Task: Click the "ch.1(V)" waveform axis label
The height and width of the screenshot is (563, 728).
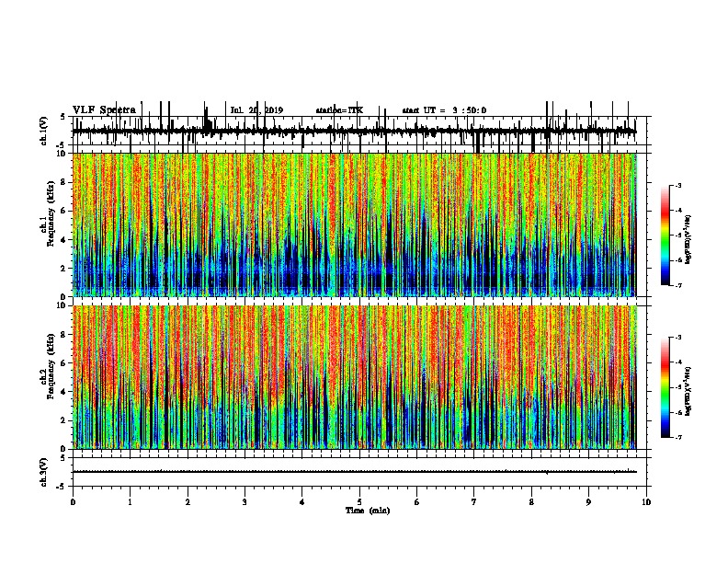Action: pos(44,131)
